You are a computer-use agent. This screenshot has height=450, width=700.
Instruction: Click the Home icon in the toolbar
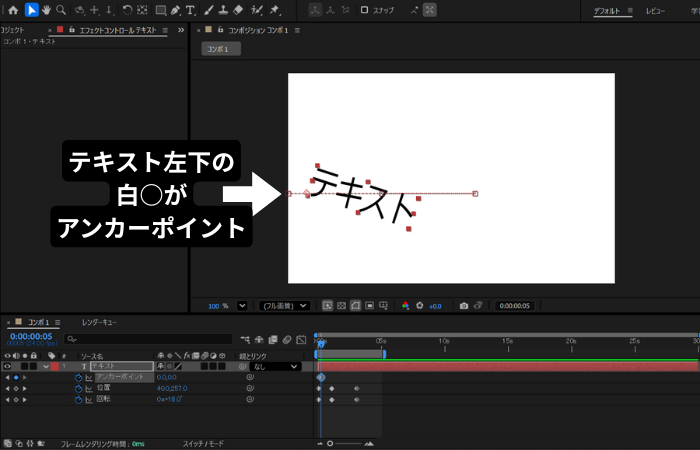pos(13,10)
